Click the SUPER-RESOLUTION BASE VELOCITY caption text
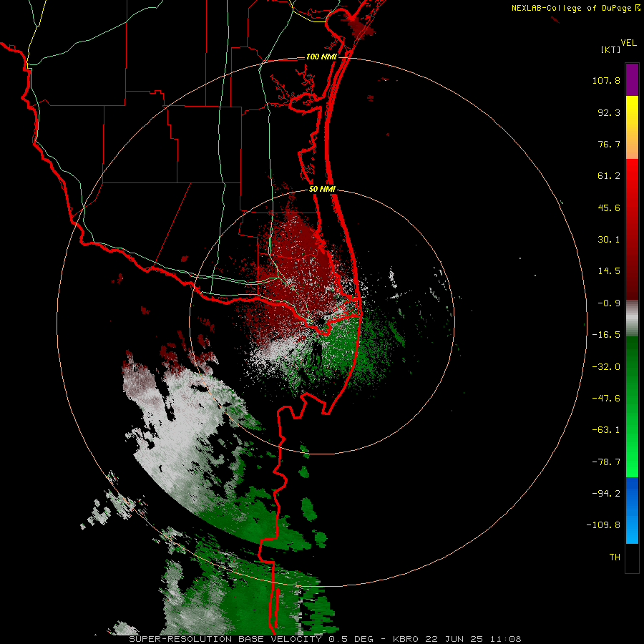The image size is (644, 644). pyautogui.click(x=225, y=639)
